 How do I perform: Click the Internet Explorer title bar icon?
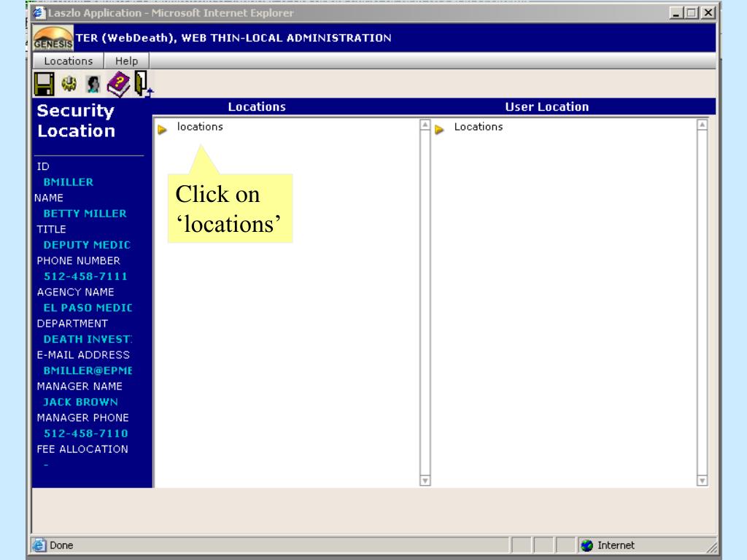pyautogui.click(x=39, y=13)
